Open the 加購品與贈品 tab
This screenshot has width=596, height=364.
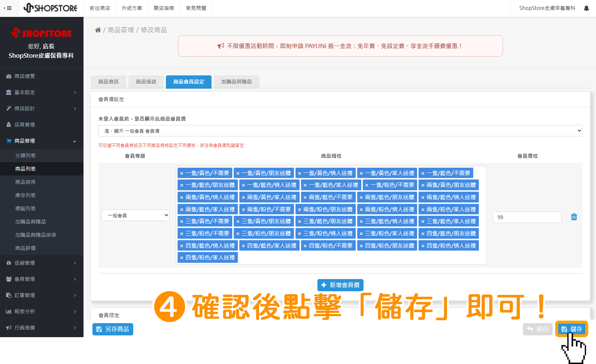click(236, 82)
